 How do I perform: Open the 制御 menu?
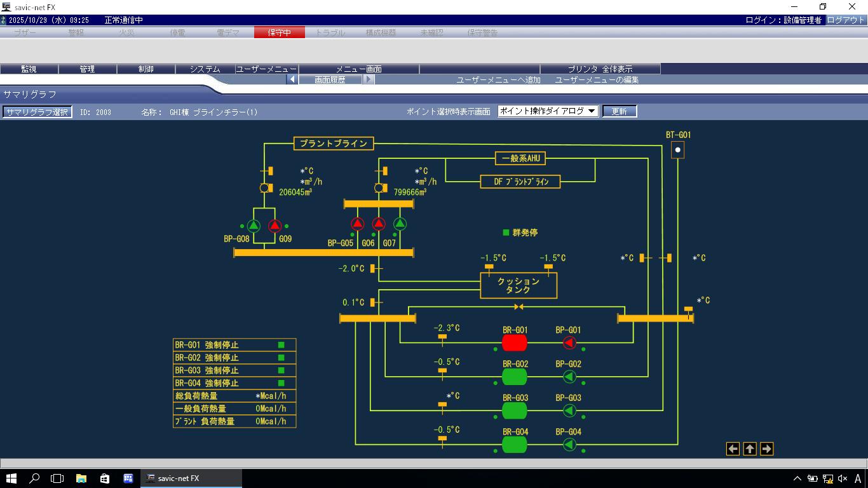click(146, 69)
